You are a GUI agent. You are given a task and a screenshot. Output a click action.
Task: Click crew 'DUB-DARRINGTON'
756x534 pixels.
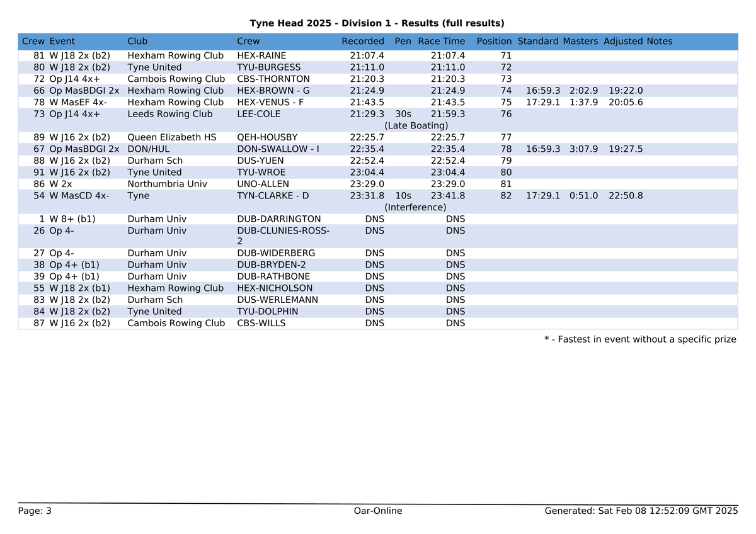tap(279, 219)
